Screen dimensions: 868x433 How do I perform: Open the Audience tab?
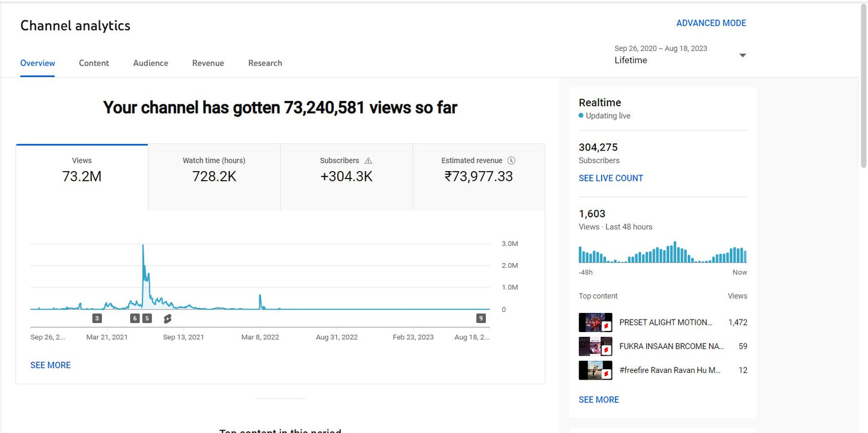point(150,63)
